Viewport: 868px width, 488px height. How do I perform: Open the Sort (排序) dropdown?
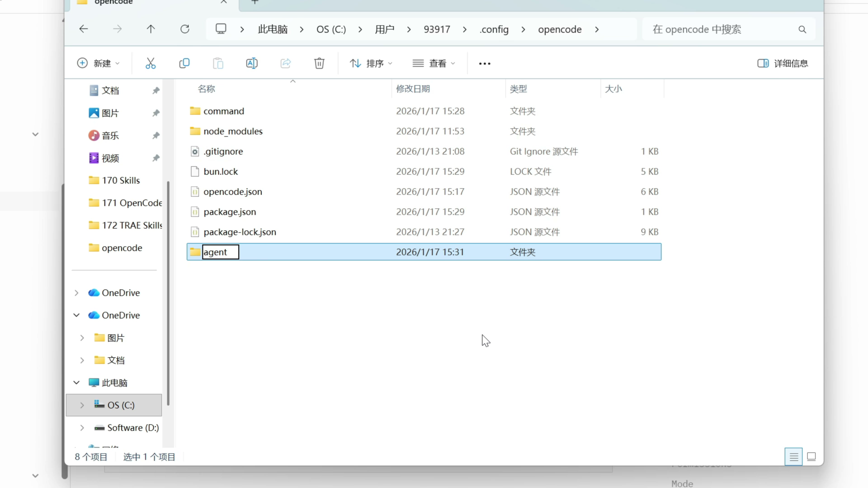click(371, 63)
